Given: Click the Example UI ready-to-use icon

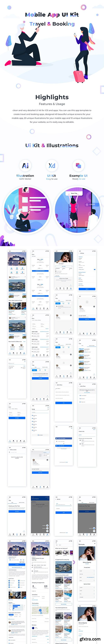Looking at the screenshot, I should [x=78, y=166].
